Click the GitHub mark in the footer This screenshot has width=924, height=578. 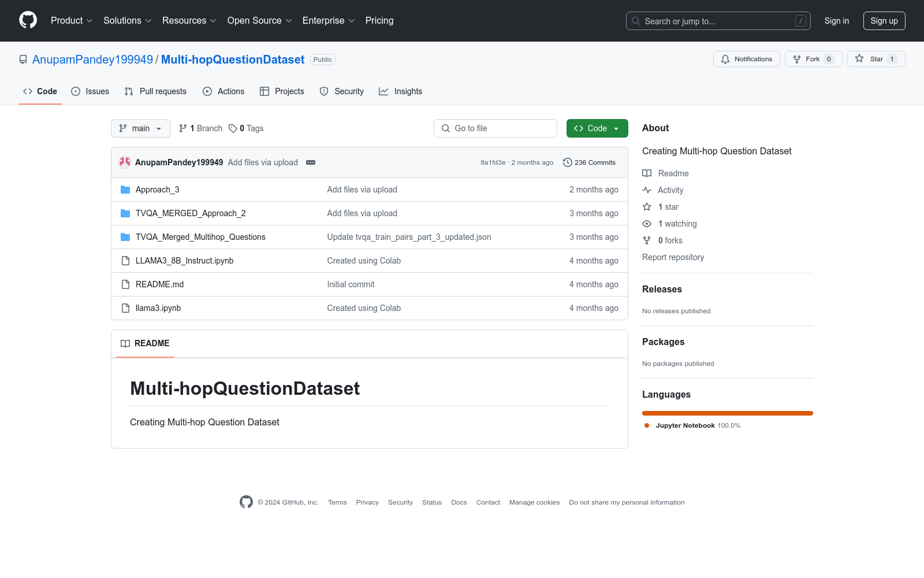point(246,502)
